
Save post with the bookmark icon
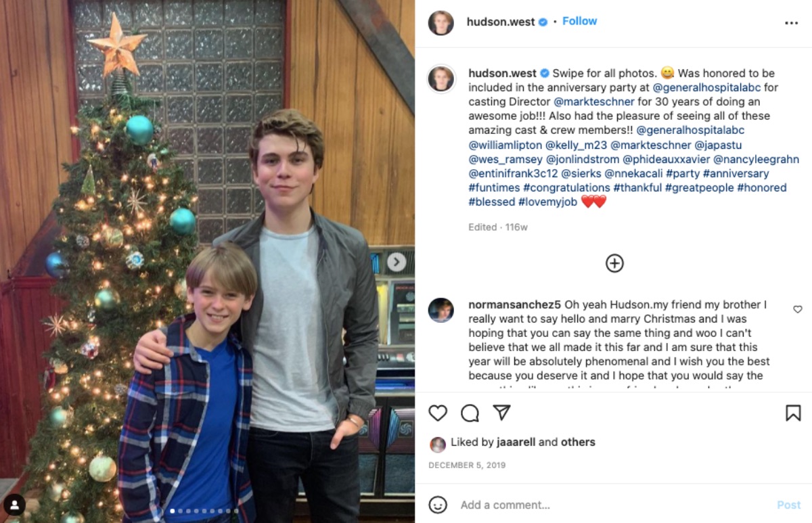click(x=793, y=413)
